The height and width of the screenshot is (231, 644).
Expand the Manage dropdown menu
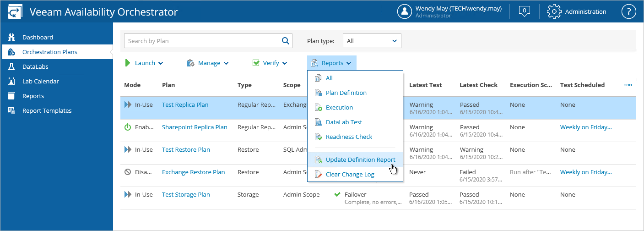click(x=208, y=63)
